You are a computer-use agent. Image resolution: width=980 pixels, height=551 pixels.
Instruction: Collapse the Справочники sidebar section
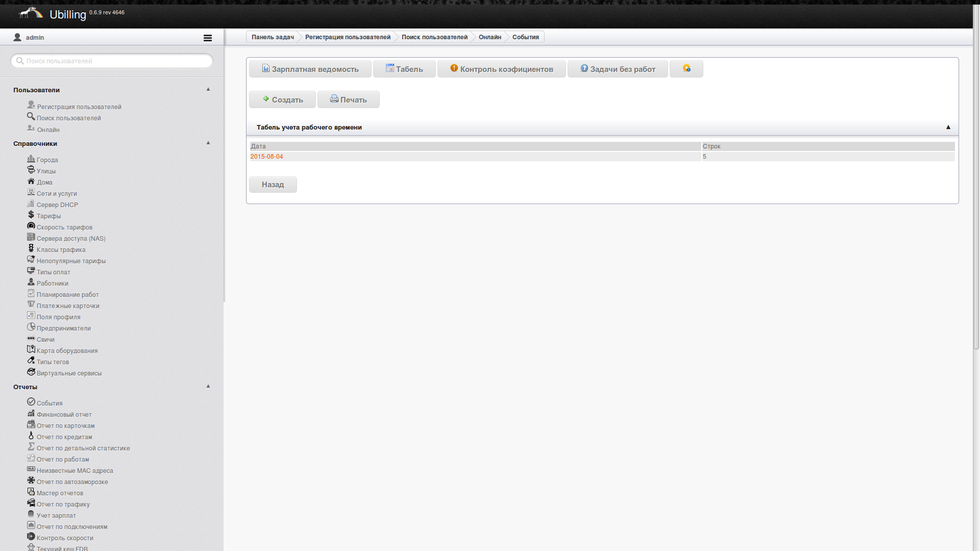click(208, 143)
